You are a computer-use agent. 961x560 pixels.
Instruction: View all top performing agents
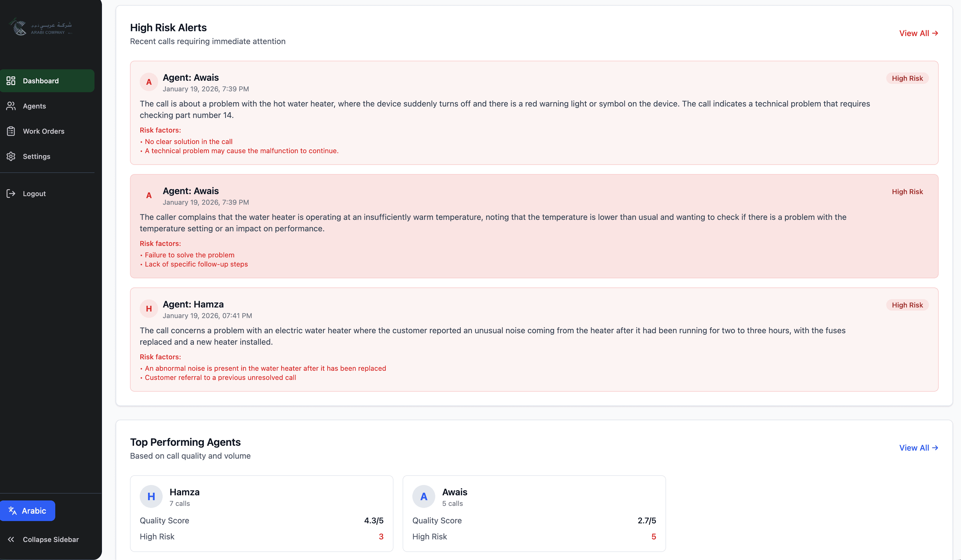tap(918, 448)
